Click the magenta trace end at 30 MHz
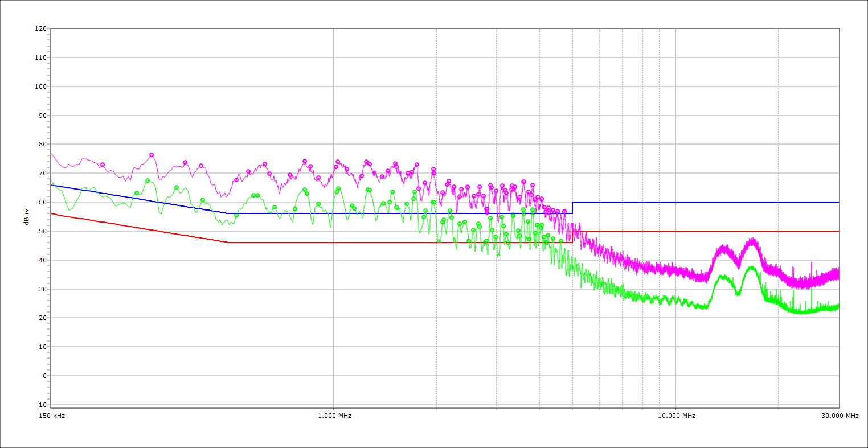This screenshot has height=448, width=868. [838, 274]
